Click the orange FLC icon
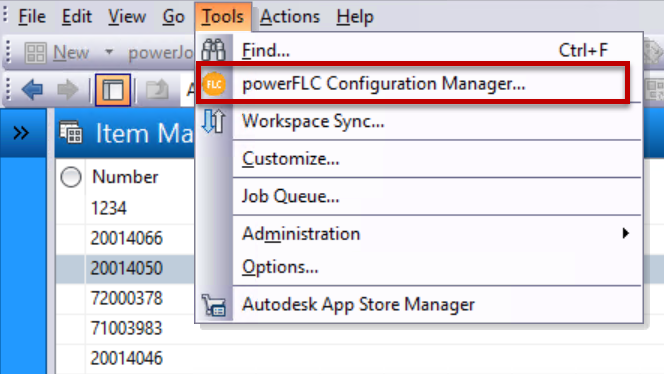The image size is (664, 374). pyautogui.click(x=214, y=84)
